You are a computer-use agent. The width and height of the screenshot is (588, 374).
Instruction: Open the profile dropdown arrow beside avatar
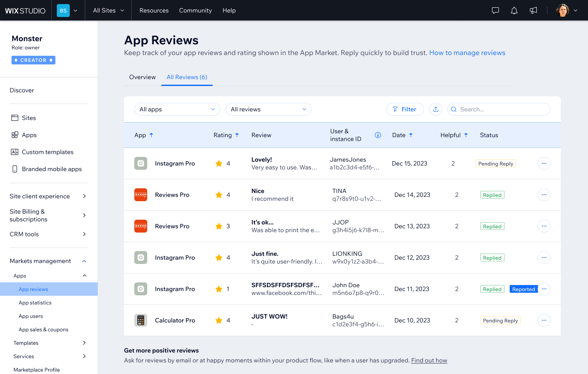(x=576, y=10)
